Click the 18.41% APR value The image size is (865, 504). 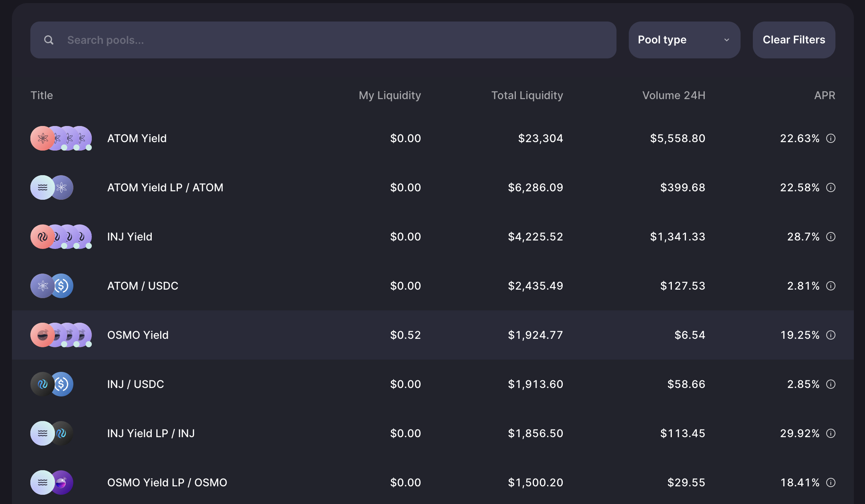[800, 482]
